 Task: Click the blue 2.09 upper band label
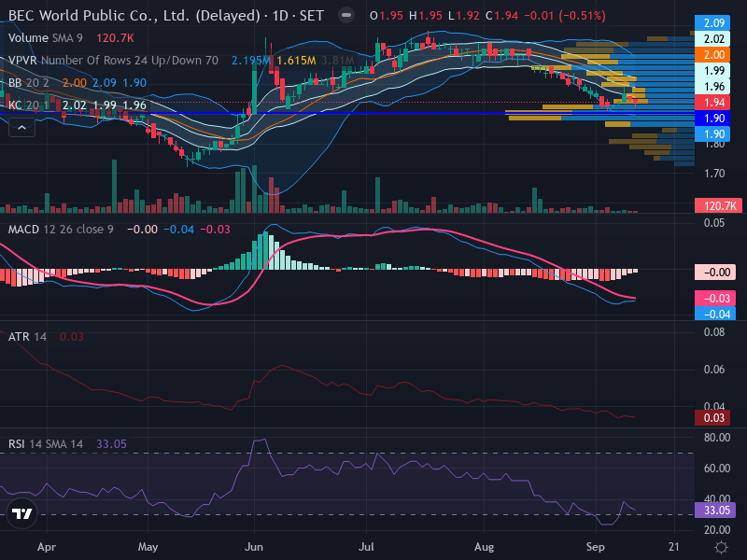pyautogui.click(x=712, y=22)
